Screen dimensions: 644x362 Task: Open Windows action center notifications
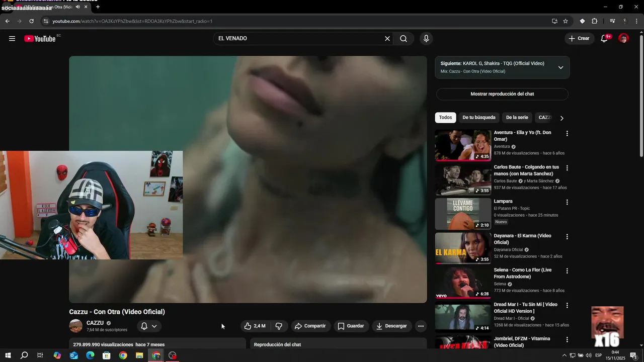[633, 355]
